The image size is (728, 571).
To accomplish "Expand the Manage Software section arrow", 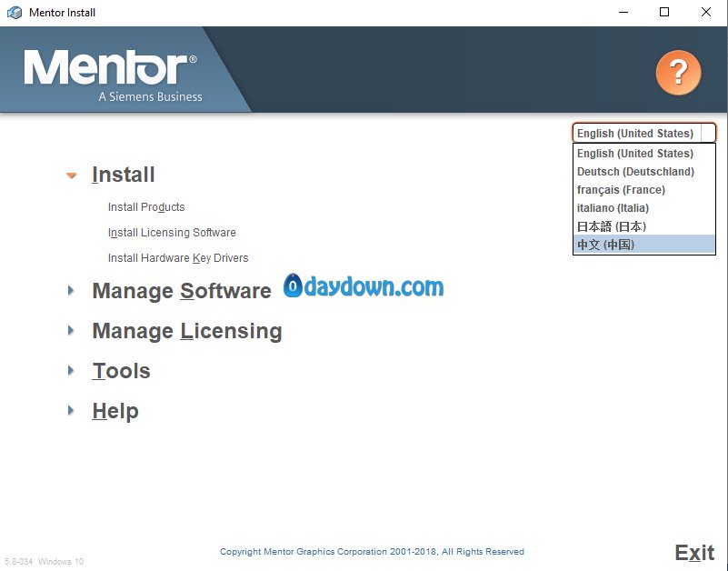I will tap(71, 291).
